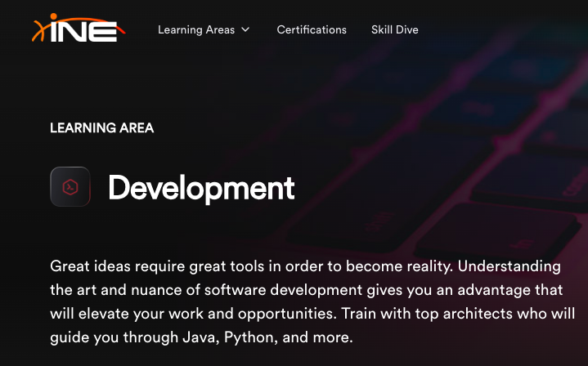
Task: Go to Certifications page
Action: tap(312, 29)
